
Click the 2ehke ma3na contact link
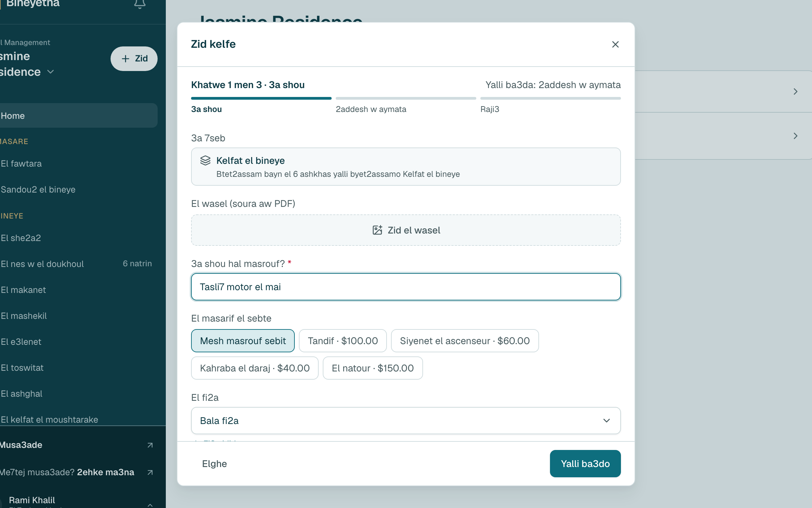pyautogui.click(x=105, y=472)
